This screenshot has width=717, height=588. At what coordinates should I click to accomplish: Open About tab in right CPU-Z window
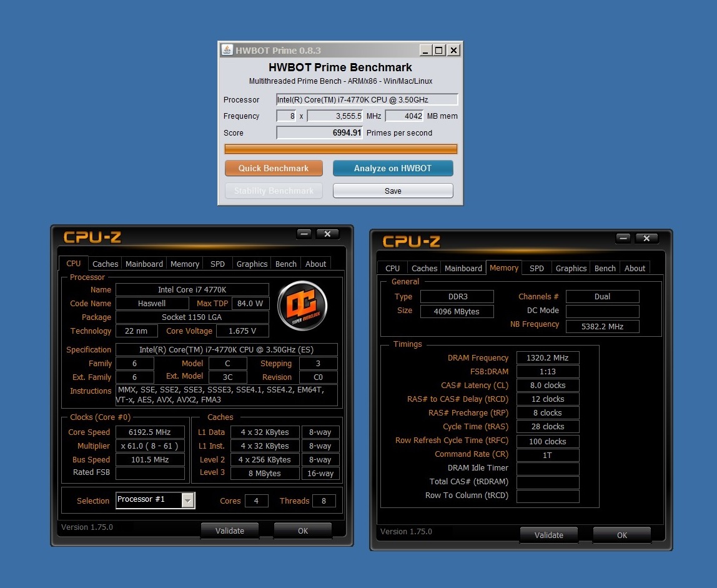point(635,268)
